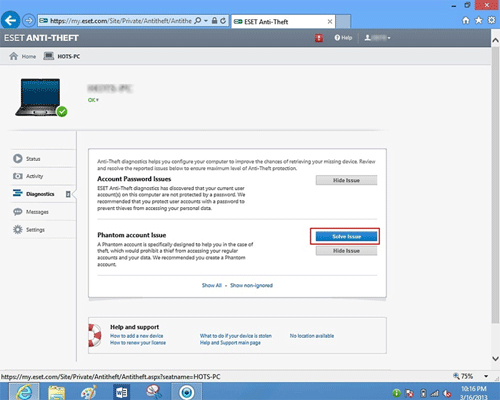This screenshot has width=500, height=400.
Task: Click the Internet Explorer taskbar icon
Action: coord(24,392)
